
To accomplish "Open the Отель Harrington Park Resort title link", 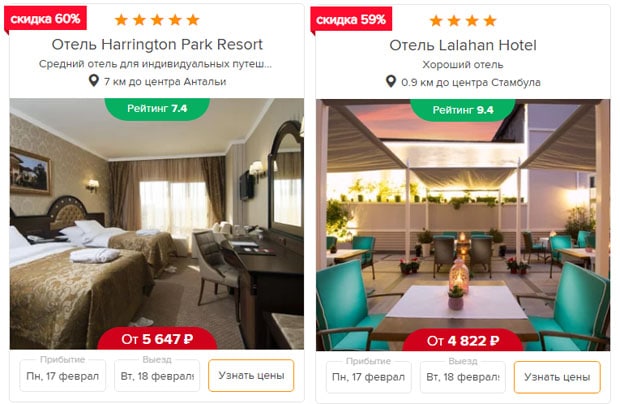I will click(157, 44).
